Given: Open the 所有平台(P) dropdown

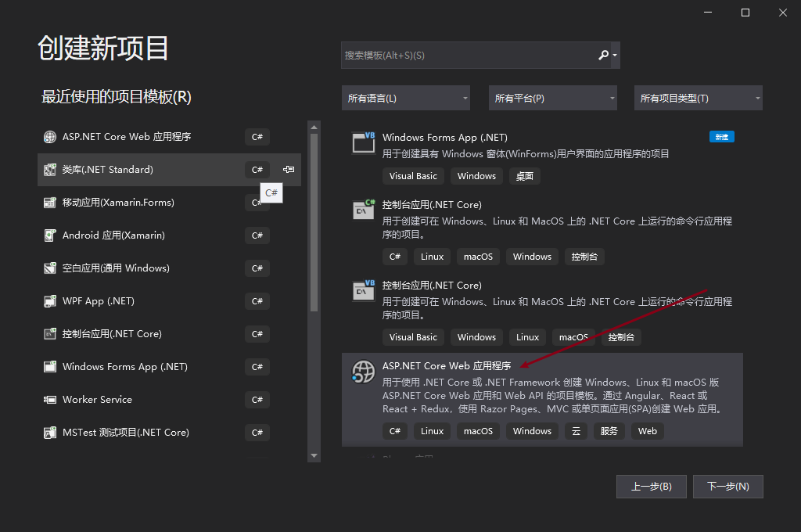Looking at the screenshot, I should pos(552,98).
